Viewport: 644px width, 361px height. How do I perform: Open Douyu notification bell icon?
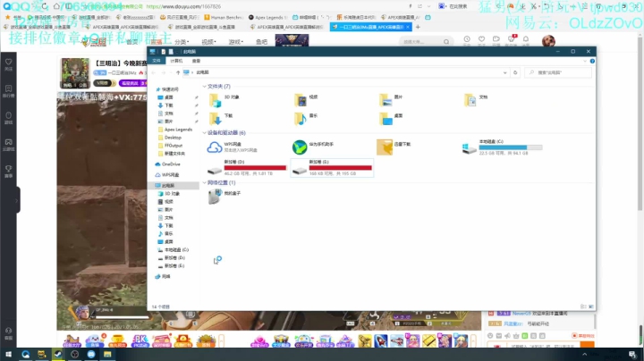(x=526, y=39)
